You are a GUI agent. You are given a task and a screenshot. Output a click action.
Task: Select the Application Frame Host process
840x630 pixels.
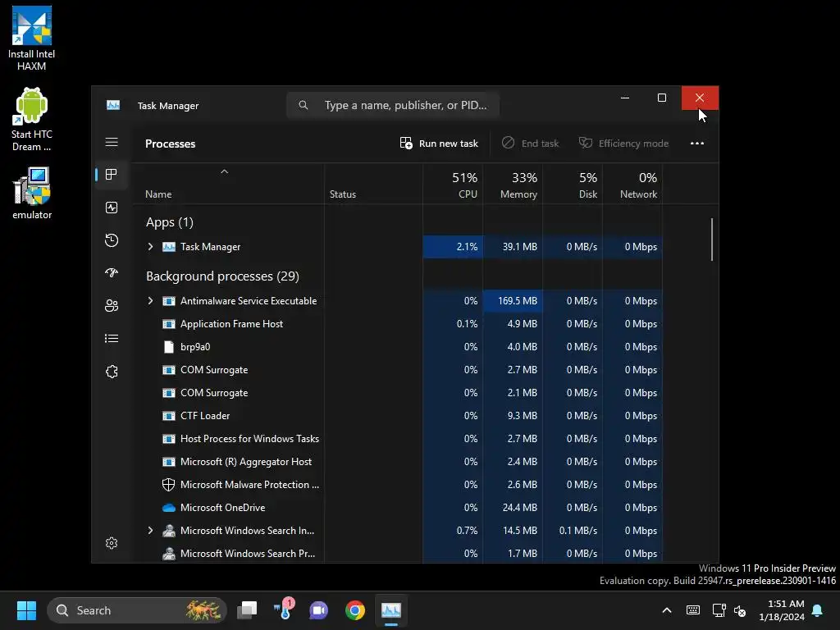pyautogui.click(x=398, y=323)
